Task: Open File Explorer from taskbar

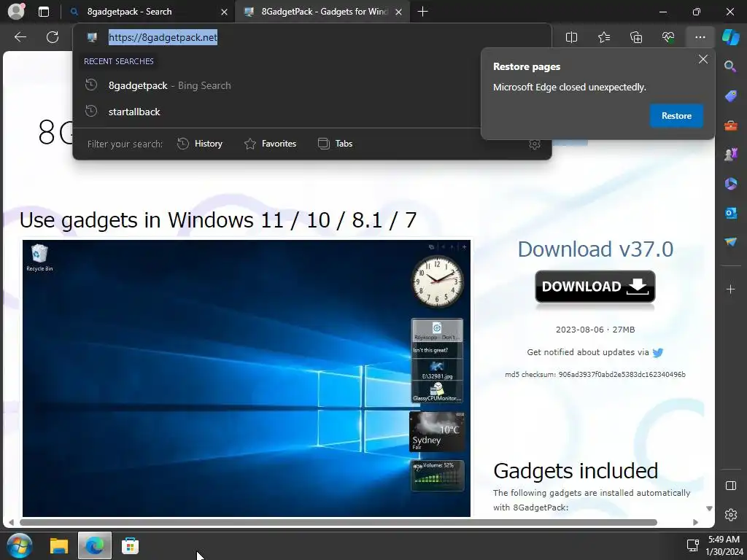Action: tap(59, 545)
